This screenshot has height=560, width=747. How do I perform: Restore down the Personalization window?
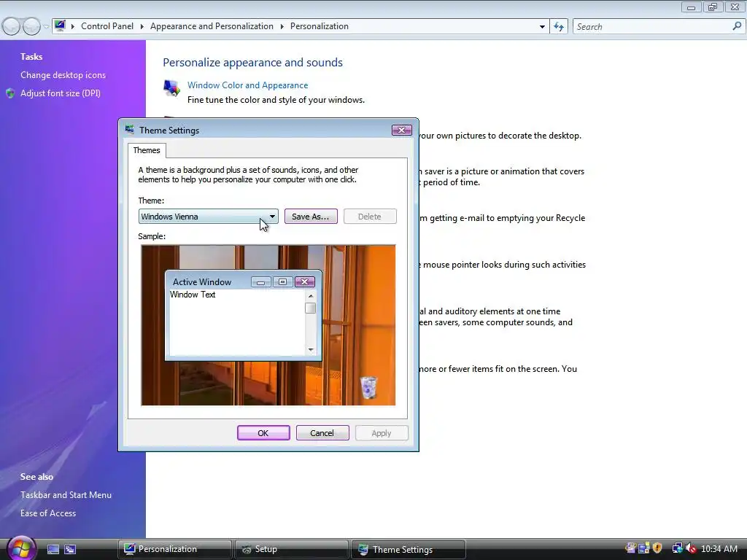click(x=713, y=7)
